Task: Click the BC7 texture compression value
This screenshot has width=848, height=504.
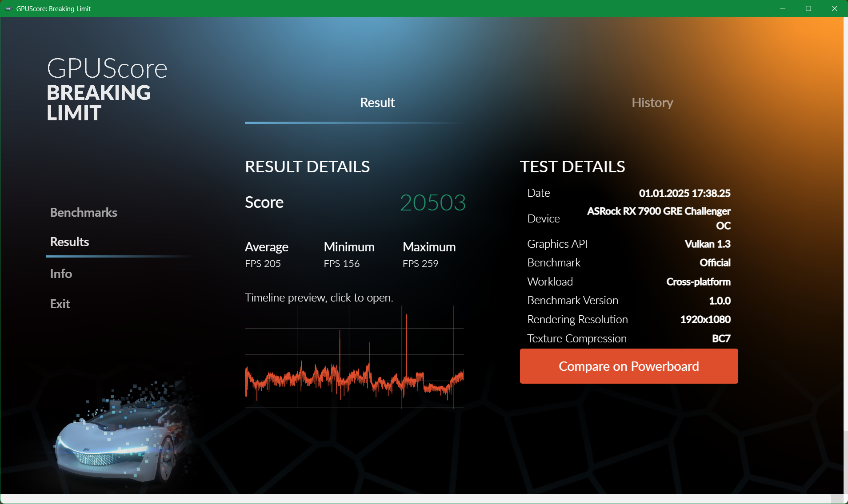Action: (721, 338)
